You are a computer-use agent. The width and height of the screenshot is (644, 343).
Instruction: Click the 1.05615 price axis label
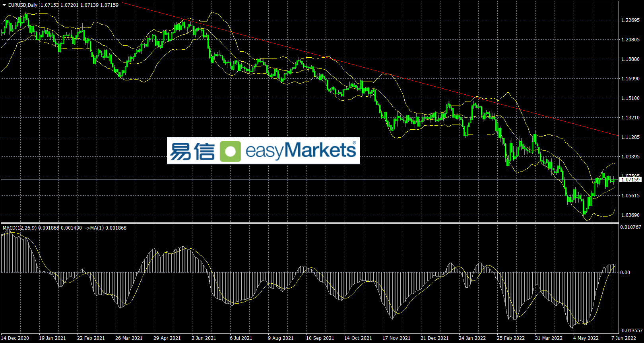(630, 196)
